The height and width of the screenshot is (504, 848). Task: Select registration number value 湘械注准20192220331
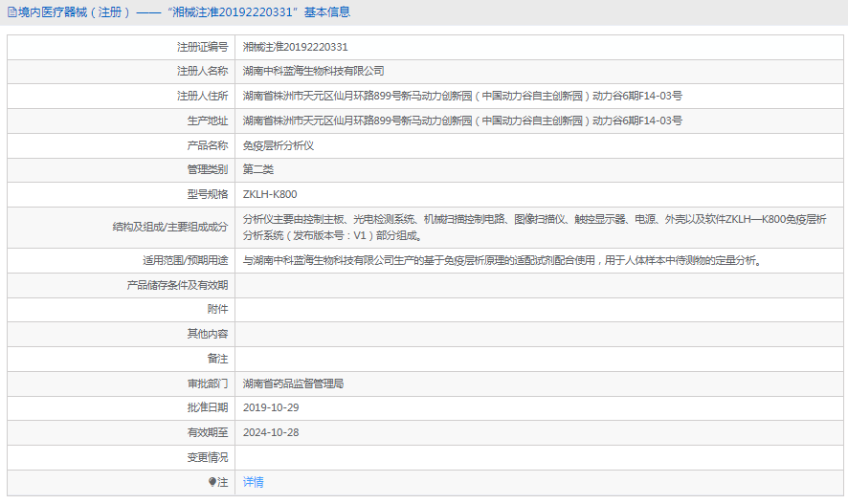click(296, 47)
